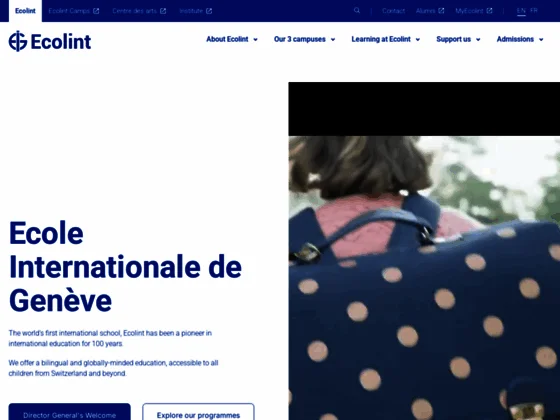The height and width of the screenshot is (420, 560).
Task: Open the search magnifier icon
Action: [x=356, y=10]
